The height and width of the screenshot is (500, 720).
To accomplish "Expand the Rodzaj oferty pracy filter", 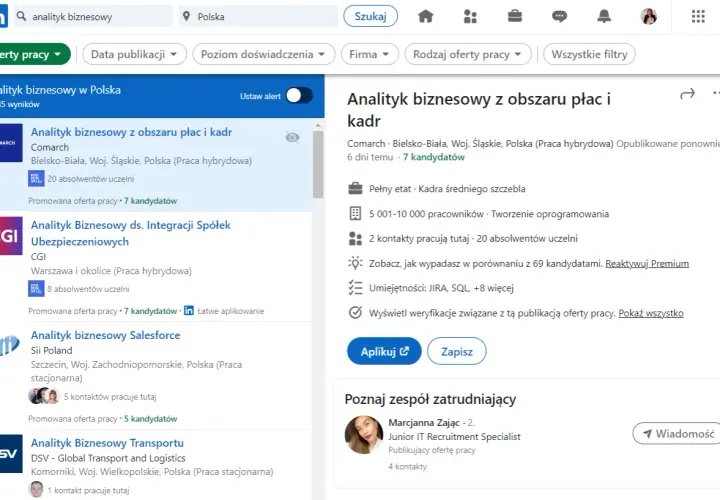I will pyautogui.click(x=468, y=54).
